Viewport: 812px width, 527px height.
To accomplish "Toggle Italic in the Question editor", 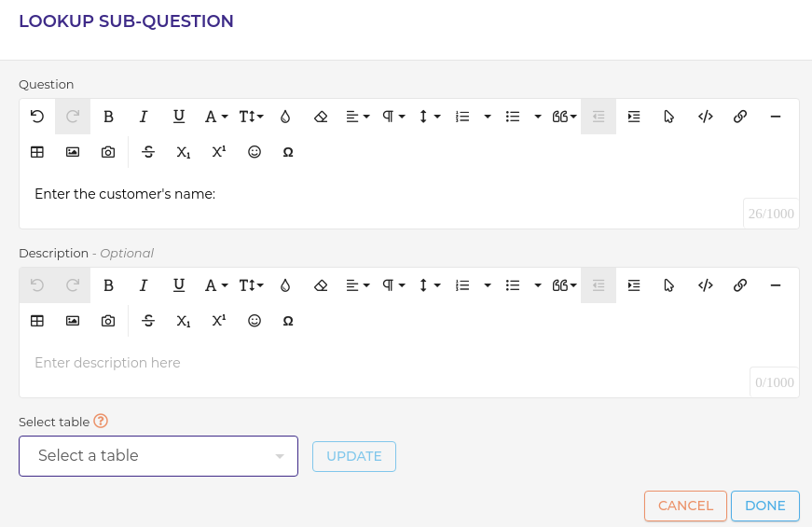I will [x=144, y=117].
